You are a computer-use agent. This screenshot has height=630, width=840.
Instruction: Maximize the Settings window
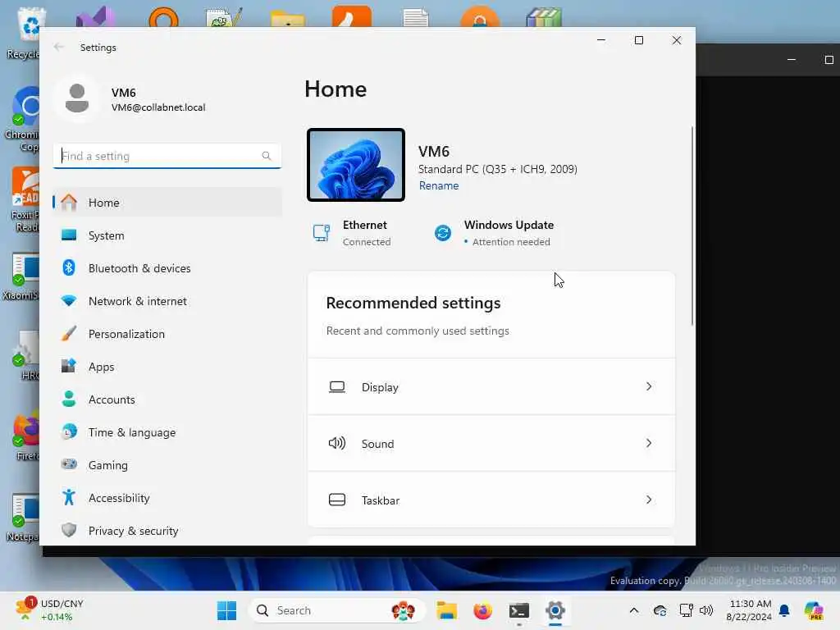point(638,40)
